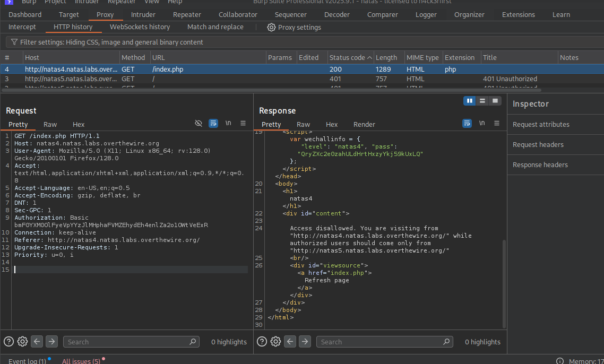
Task: Click the Response panel vertical scrollbar
Action: pyautogui.click(x=504, y=283)
